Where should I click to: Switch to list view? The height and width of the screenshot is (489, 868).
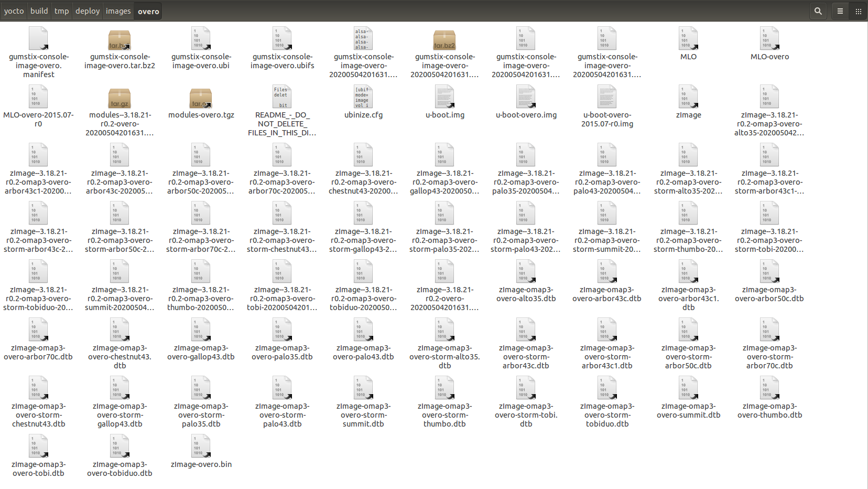coord(840,11)
